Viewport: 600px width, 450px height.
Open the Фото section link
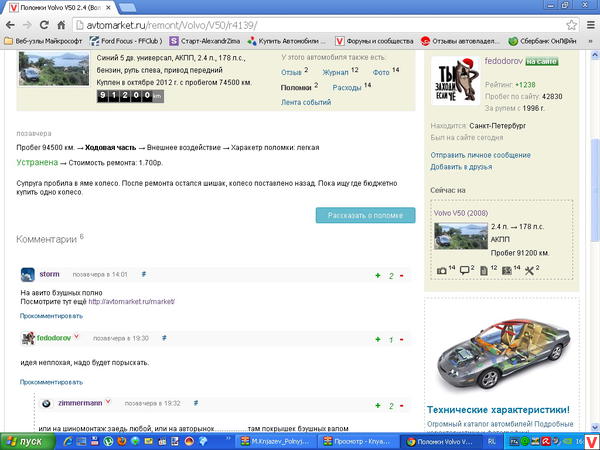click(381, 72)
